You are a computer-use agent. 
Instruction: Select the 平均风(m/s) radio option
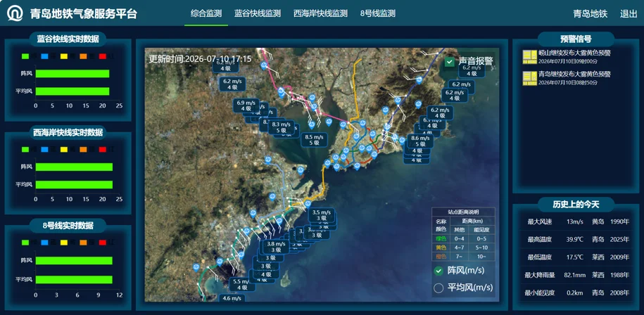[438, 288]
